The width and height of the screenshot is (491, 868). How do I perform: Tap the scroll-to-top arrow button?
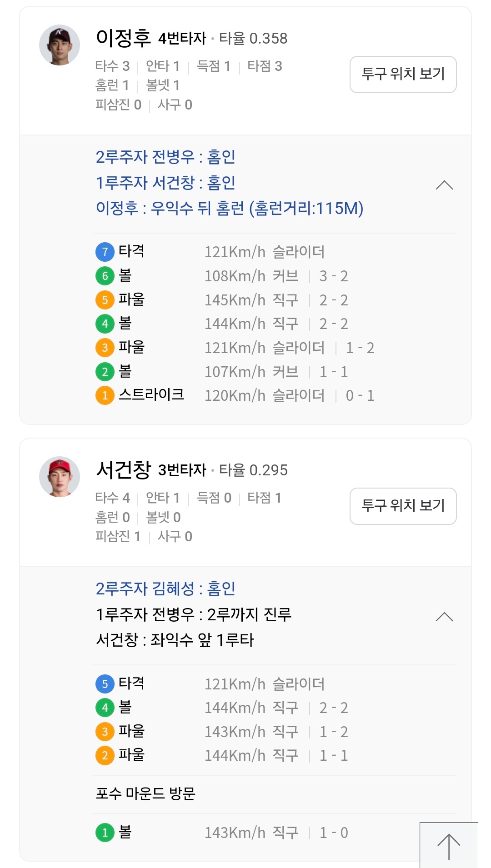(449, 846)
